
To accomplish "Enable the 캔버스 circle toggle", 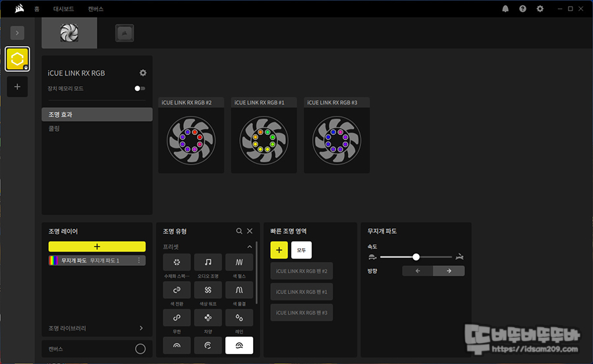I will (x=140, y=349).
